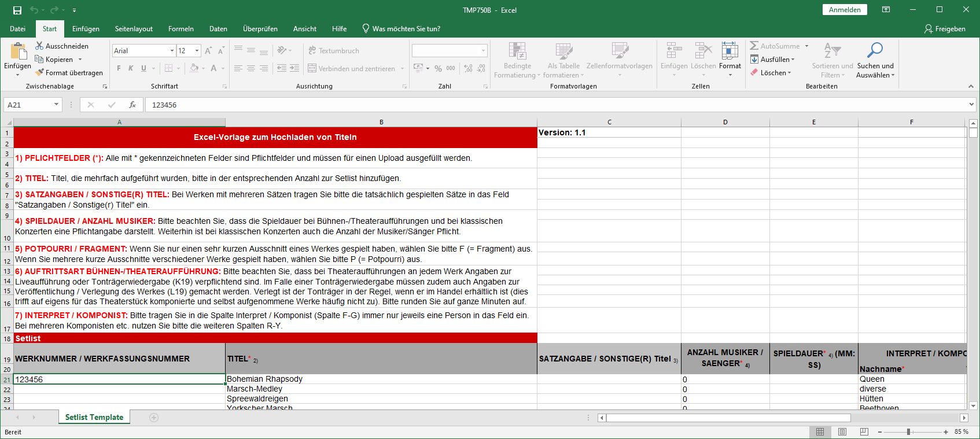980x439 pixels.
Task: Increase font size with larger A icon
Action: coord(208,51)
